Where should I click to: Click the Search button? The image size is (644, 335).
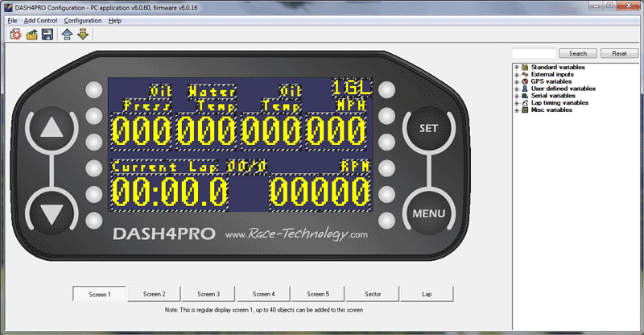[x=578, y=53]
